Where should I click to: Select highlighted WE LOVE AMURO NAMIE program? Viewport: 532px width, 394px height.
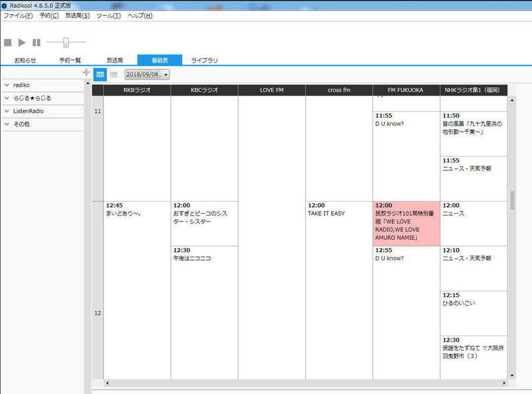click(406, 224)
